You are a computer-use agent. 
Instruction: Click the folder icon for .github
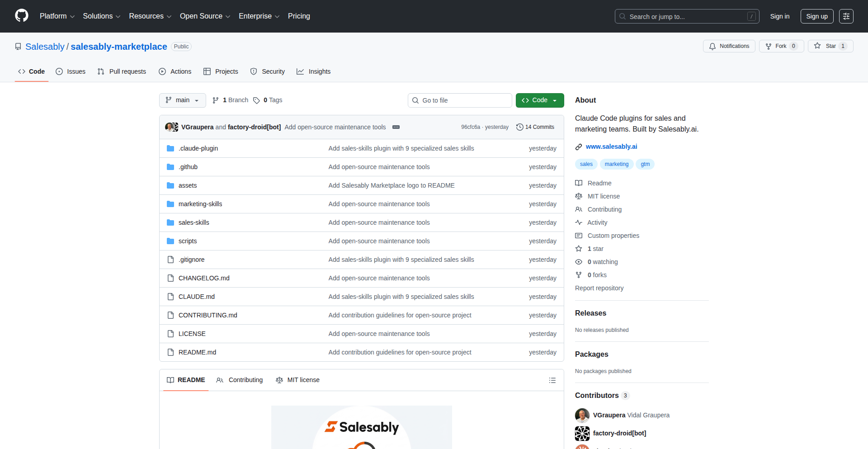point(170,167)
